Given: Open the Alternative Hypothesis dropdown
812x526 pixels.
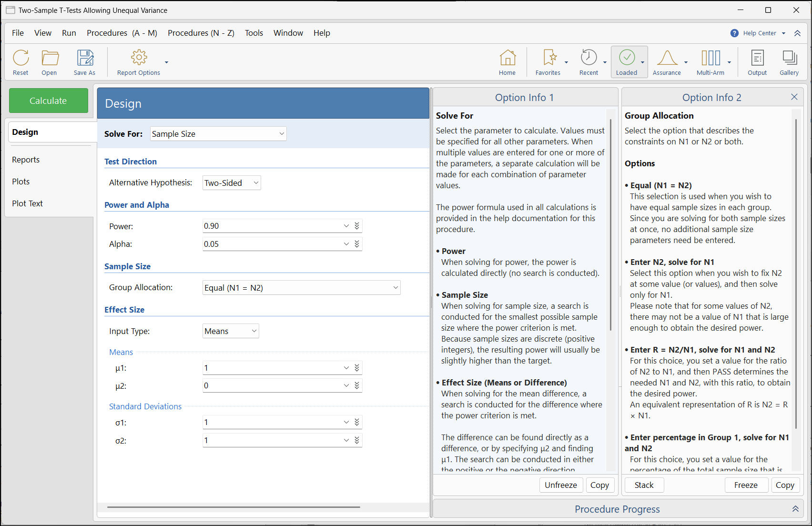Looking at the screenshot, I should (232, 183).
